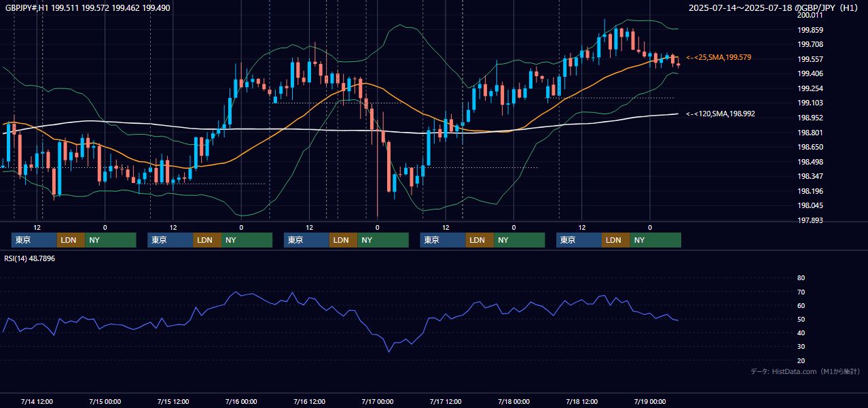Click the データ: HistData.com credit text
The image size is (868, 408).
coord(806,371)
